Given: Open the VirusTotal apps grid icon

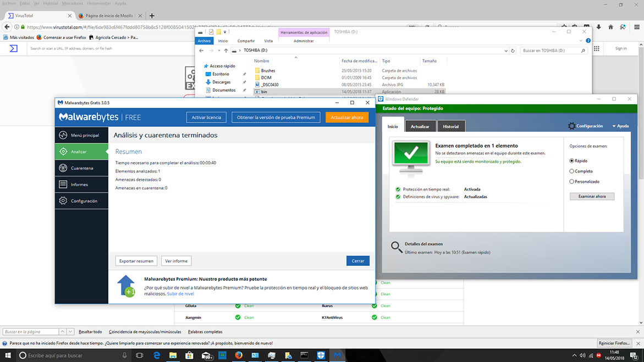Looking at the screenshot, I should [x=596, y=48].
